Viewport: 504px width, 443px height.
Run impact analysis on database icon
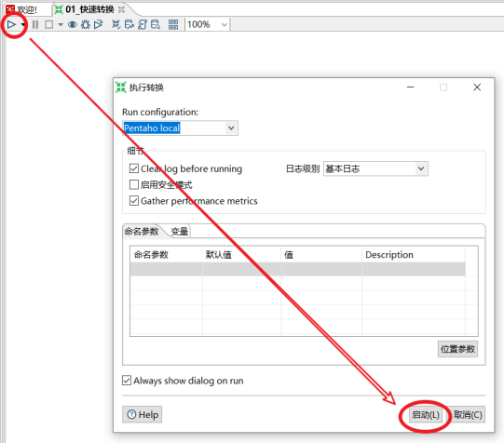click(x=129, y=24)
